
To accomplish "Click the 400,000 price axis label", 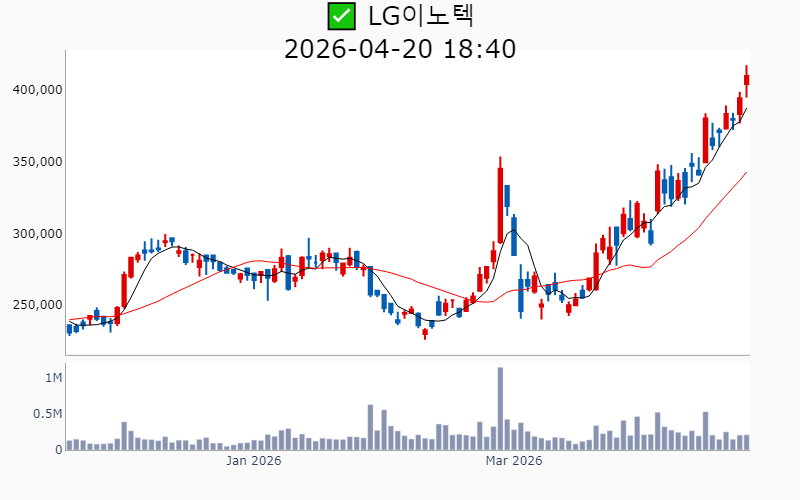I will click(x=37, y=90).
